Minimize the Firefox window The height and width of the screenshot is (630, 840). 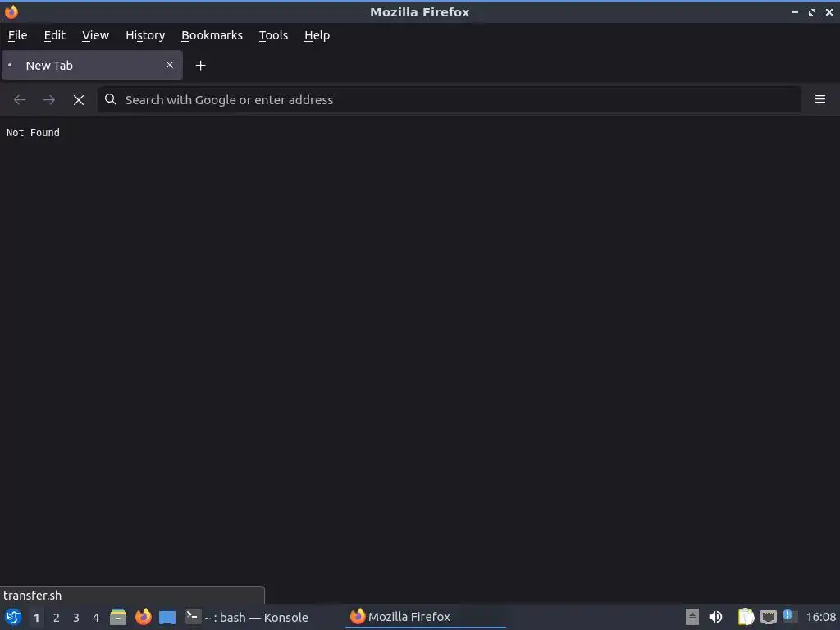[794, 11]
